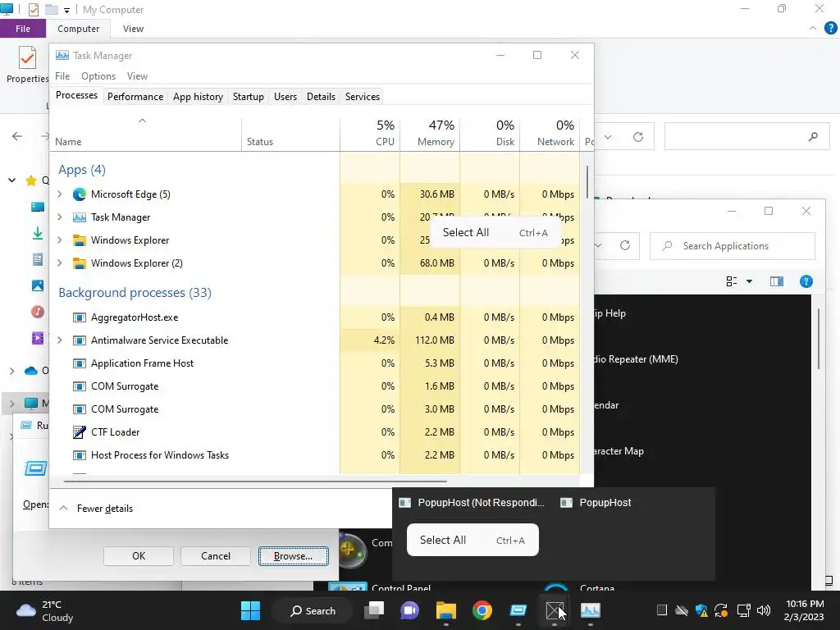Collapse Task Manager with Fewer details
840x630 pixels.
click(96, 509)
